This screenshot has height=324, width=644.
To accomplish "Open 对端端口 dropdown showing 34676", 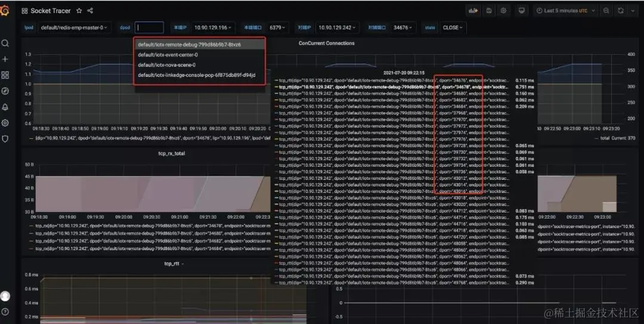I will click(x=403, y=27).
